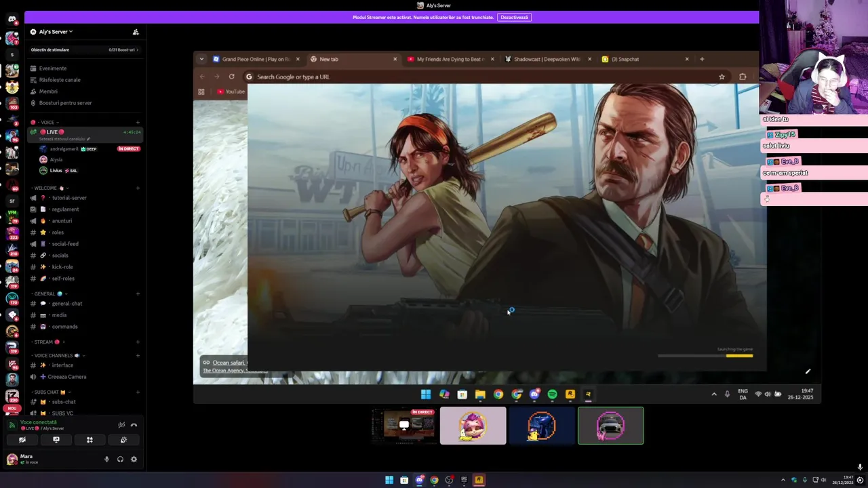
Task: Select the IN DIRECT stream thumbnail tile
Action: point(404,426)
